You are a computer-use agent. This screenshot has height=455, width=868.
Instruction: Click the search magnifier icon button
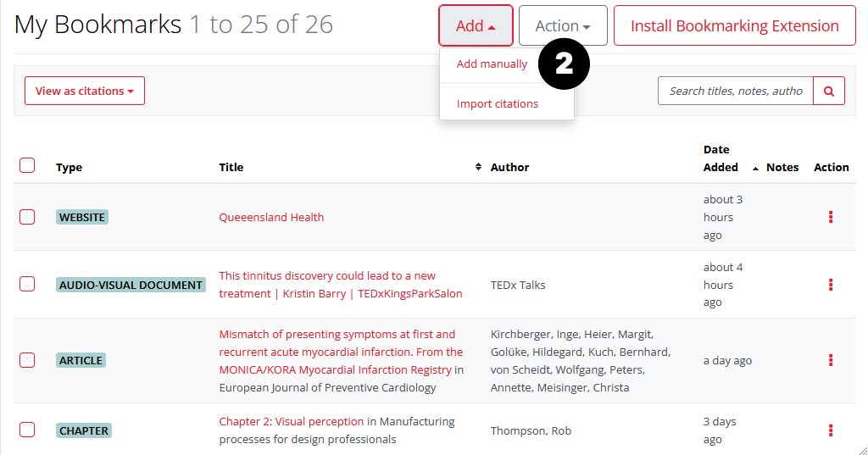click(x=829, y=91)
